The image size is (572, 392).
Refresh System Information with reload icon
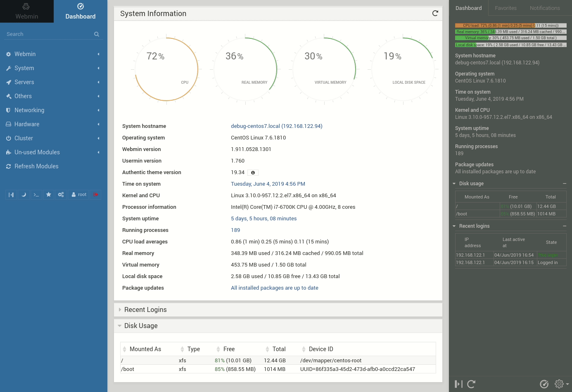(x=435, y=13)
